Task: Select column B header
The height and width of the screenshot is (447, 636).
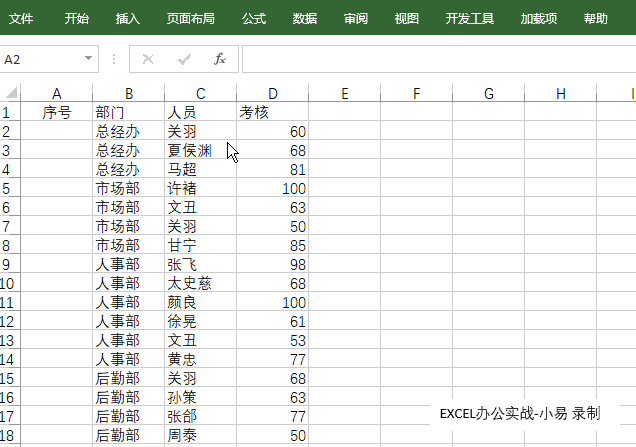Action: click(129, 93)
